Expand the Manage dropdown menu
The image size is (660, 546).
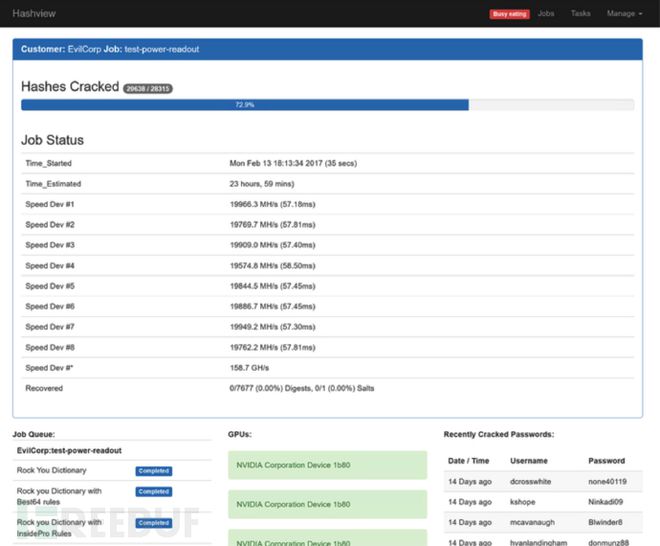pos(625,13)
